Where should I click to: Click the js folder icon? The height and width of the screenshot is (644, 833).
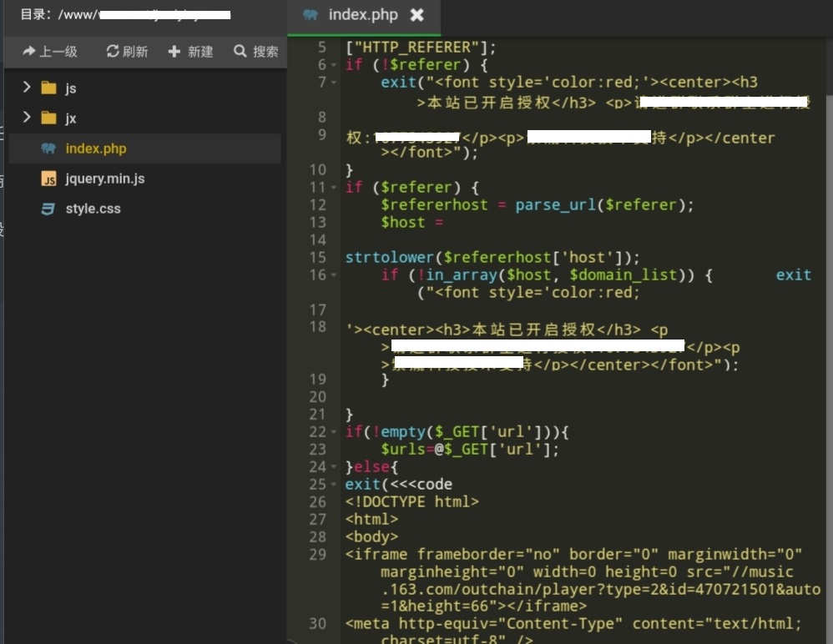[49, 88]
